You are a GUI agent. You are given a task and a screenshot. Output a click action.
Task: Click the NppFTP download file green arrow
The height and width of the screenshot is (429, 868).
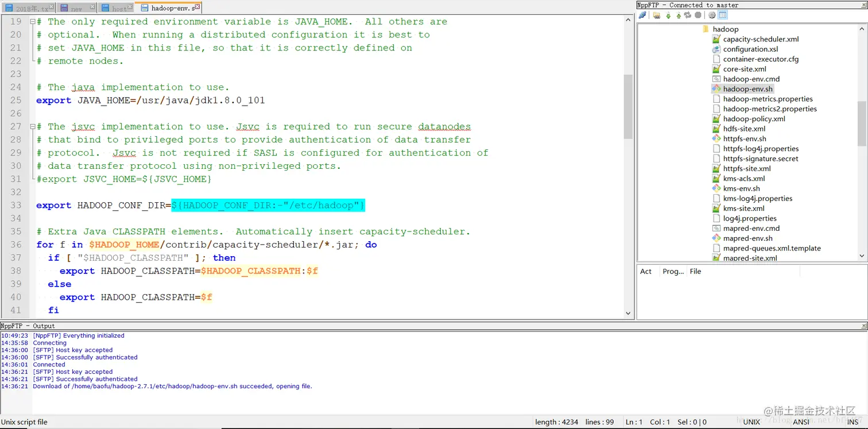coord(668,16)
